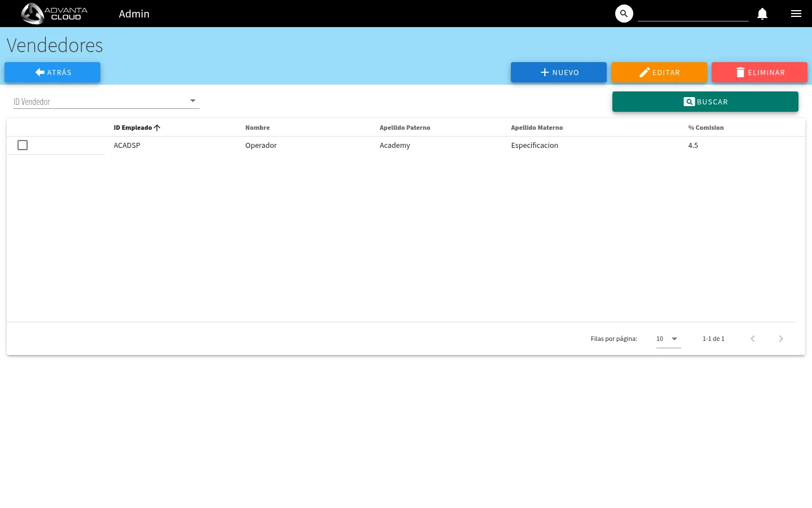The width and height of the screenshot is (812, 508).
Task: Click the header search input field
Action: [693, 14]
